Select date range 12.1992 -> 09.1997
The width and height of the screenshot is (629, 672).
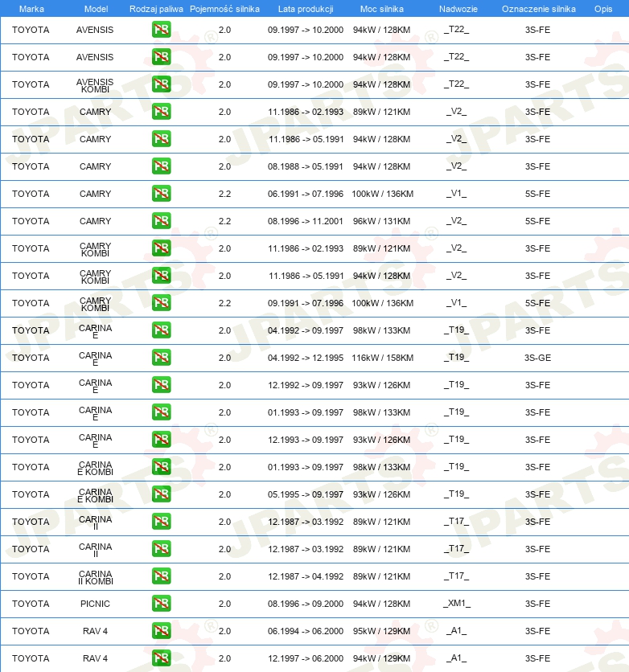coord(306,385)
